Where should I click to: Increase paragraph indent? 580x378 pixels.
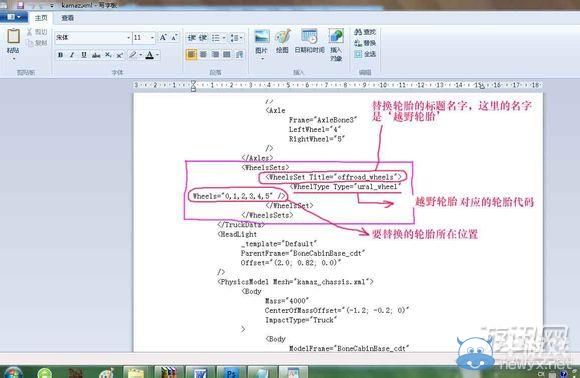tap(203, 38)
